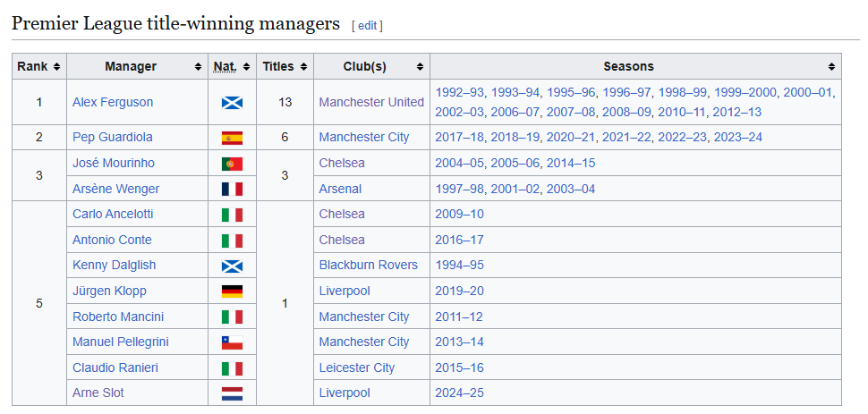This screenshot has height=414, width=868.
Task: Click the Spanish flag next to Pep Guardiola
Action: [x=232, y=138]
